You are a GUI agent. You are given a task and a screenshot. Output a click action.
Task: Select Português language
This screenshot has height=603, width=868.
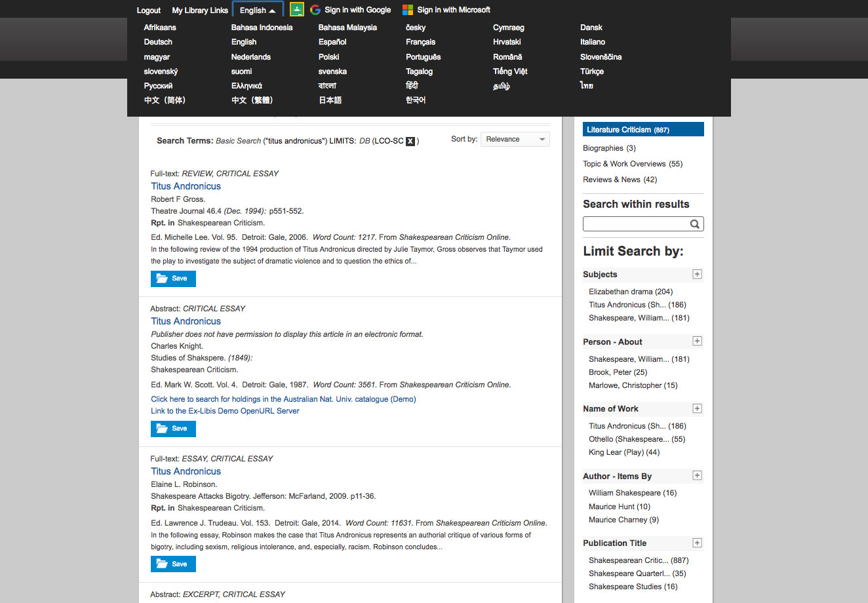pyautogui.click(x=424, y=57)
